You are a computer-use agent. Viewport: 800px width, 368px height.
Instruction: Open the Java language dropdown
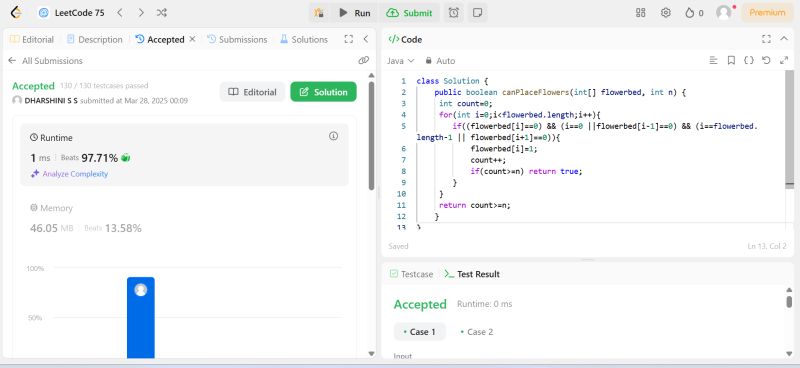click(401, 61)
